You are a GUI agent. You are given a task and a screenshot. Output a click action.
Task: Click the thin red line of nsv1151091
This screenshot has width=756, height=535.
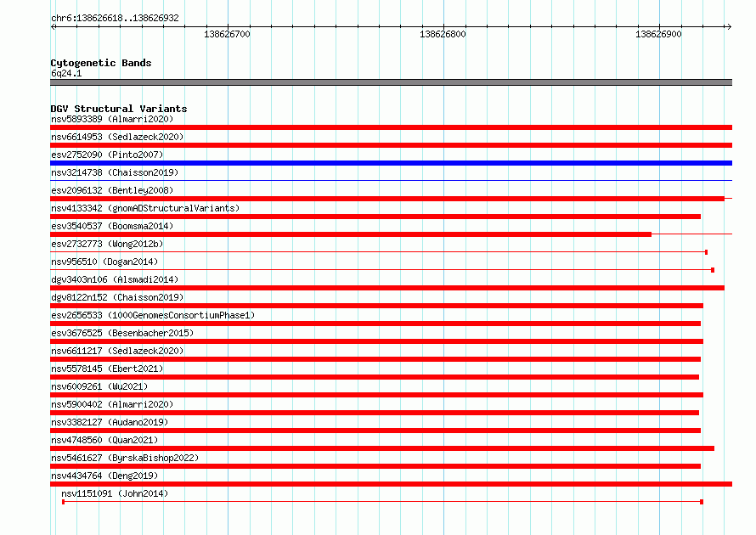pos(382,502)
